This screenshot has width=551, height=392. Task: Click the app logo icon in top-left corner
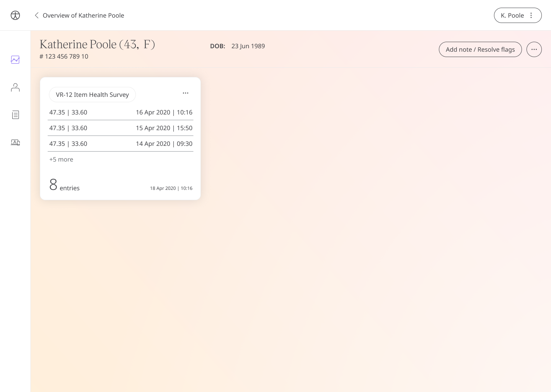click(15, 15)
